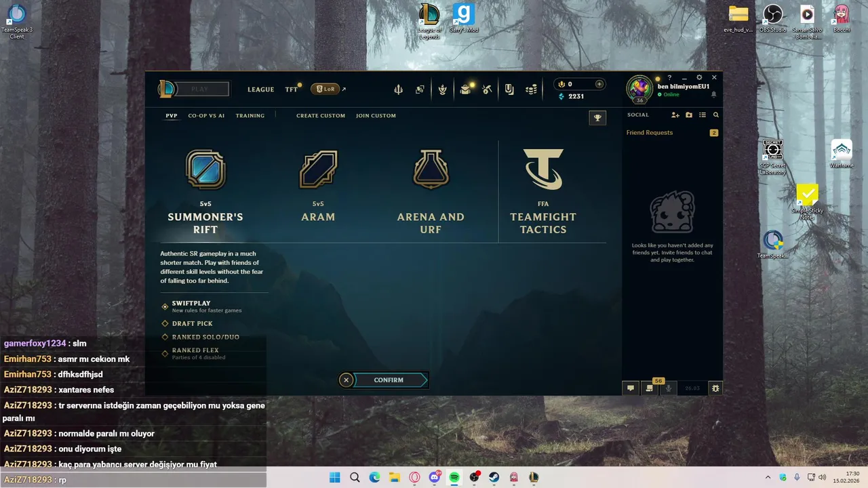This screenshot has height=488, width=868.
Task: Choose the ARAM game mode
Action: tap(318, 186)
